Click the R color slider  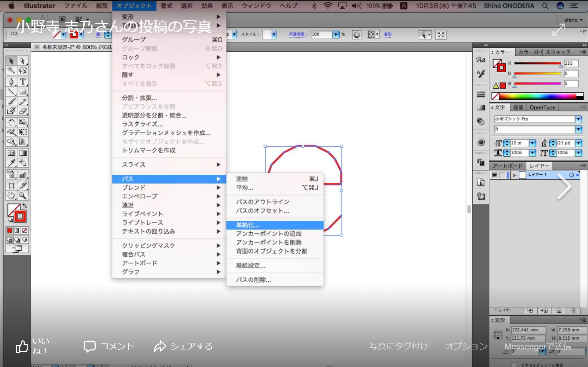[537, 64]
